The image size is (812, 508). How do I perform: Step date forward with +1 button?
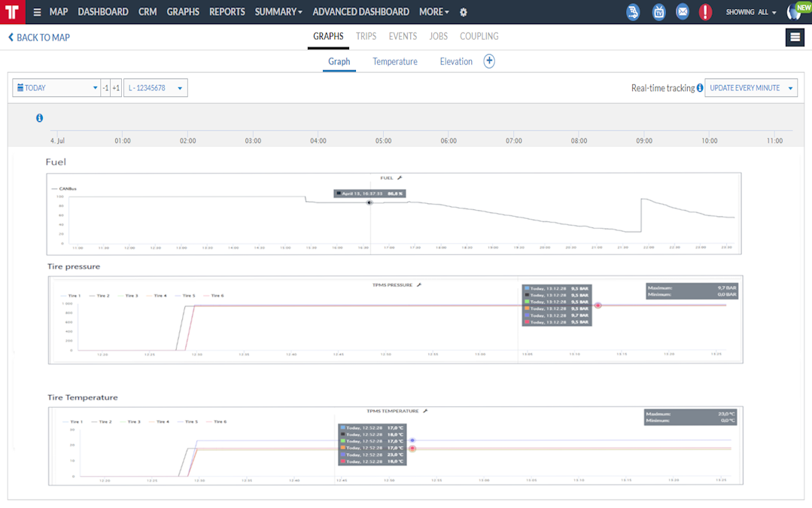116,88
